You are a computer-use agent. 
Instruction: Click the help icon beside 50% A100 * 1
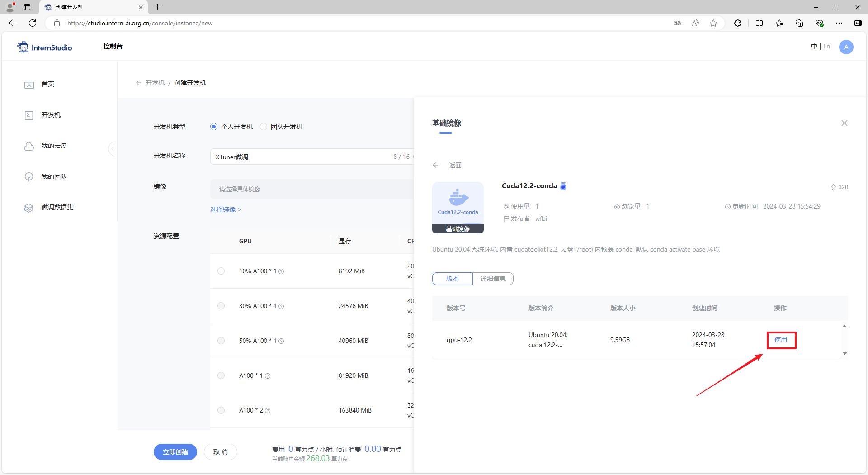[x=281, y=341]
